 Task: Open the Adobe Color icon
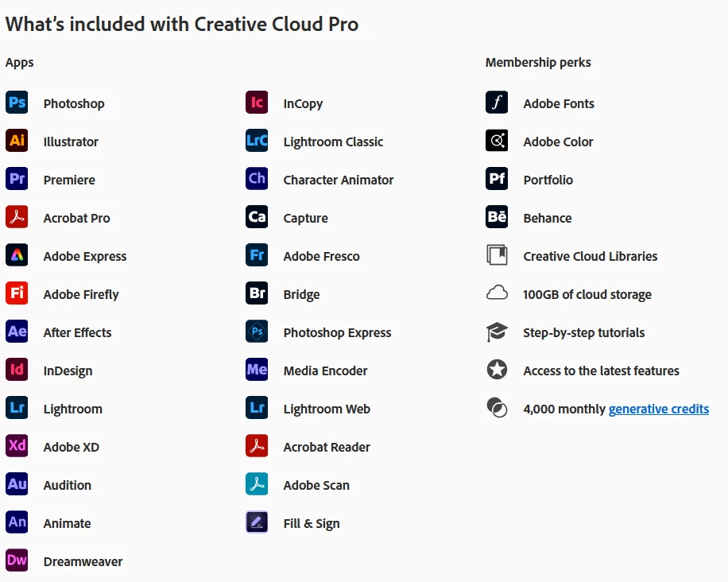[x=497, y=140]
